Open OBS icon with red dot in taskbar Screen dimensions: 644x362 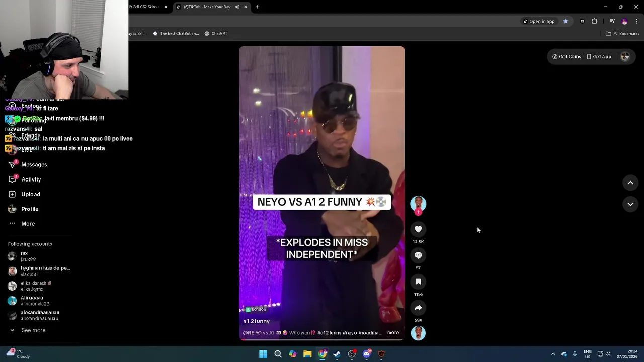tap(352, 354)
